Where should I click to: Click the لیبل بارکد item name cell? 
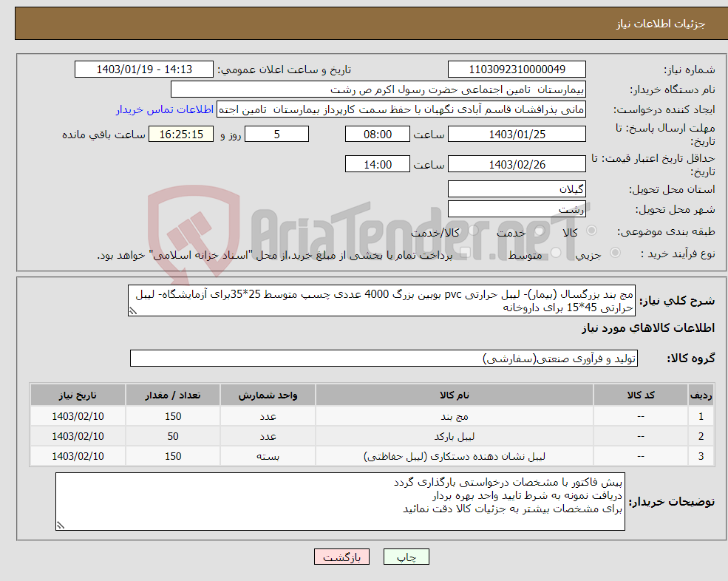[454, 437]
